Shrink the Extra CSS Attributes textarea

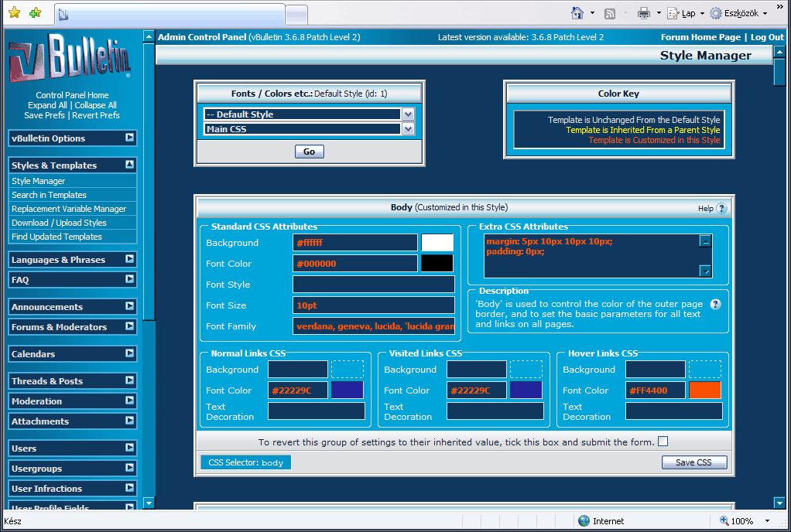(705, 241)
